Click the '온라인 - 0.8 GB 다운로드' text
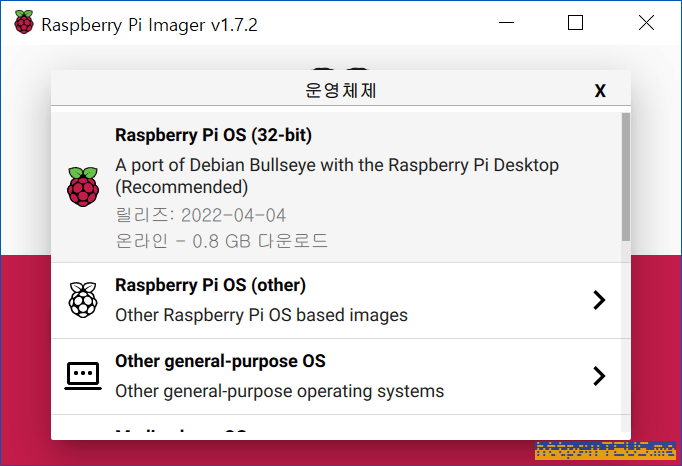The height and width of the screenshot is (466, 682). pos(221,241)
